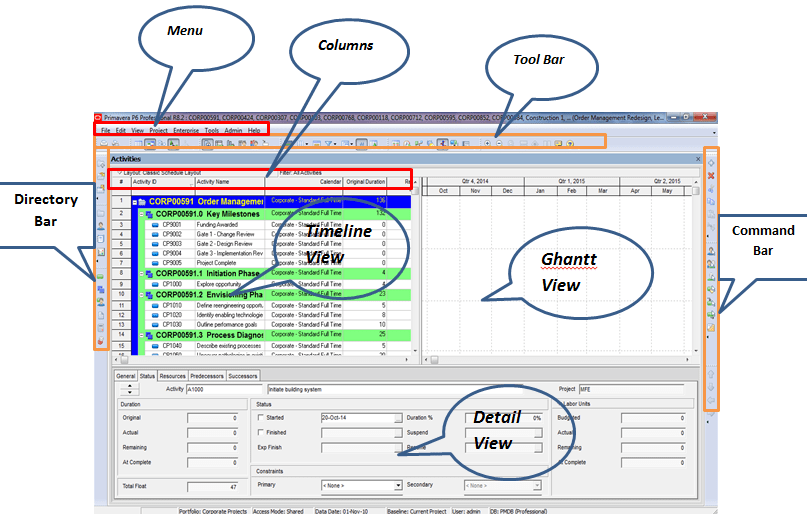
Task: Open the Filter toolbar dropdown arrow
Action: pyautogui.click(x=335, y=144)
